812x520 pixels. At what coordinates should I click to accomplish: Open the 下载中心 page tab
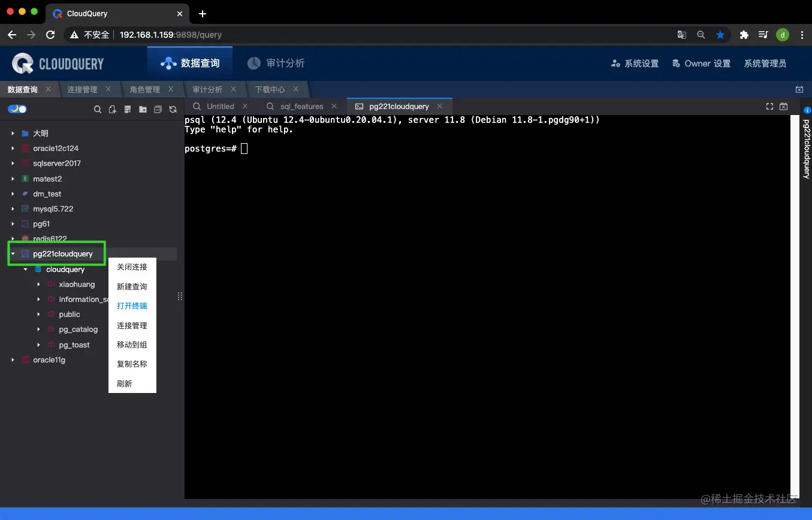tap(270, 89)
